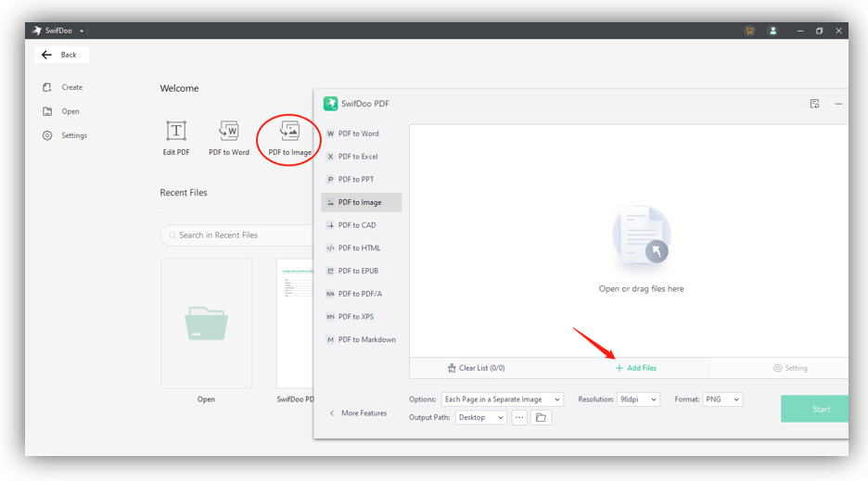868x481 pixels.
Task: Click Clear List (0/0)
Action: [x=476, y=368]
